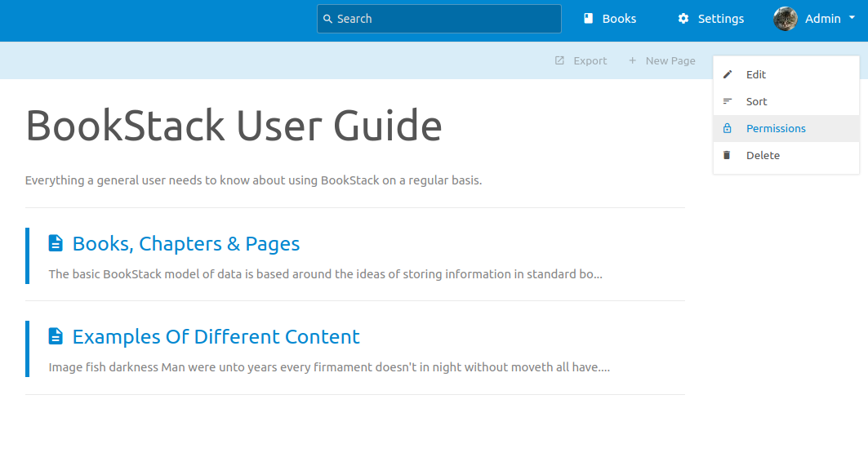Open Examples Of Different Content page
The image size is (868, 475).
(216, 336)
